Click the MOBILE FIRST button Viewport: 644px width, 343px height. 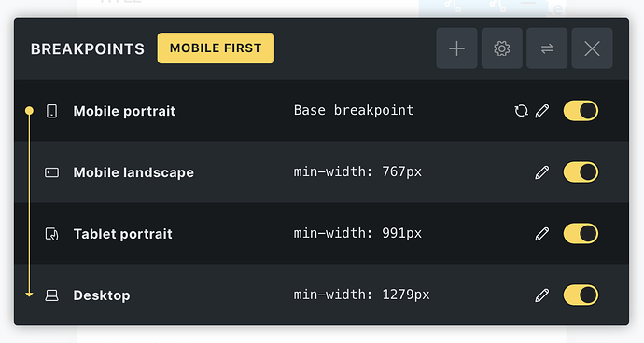216,48
